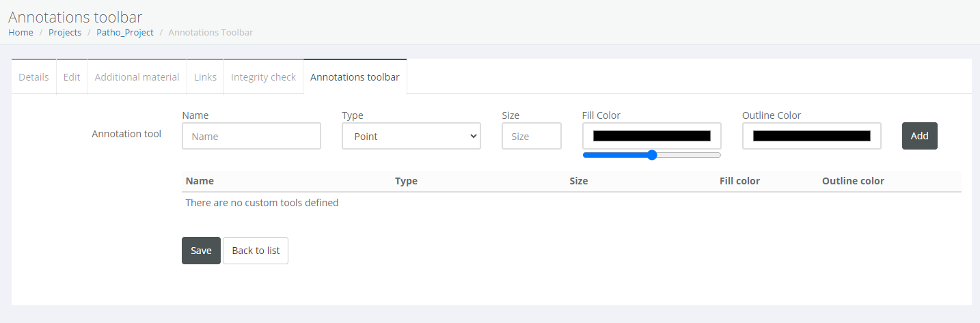The width and height of the screenshot is (980, 323).
Task: Open the Integrity check tab
Action: click(x=263, y=77)
